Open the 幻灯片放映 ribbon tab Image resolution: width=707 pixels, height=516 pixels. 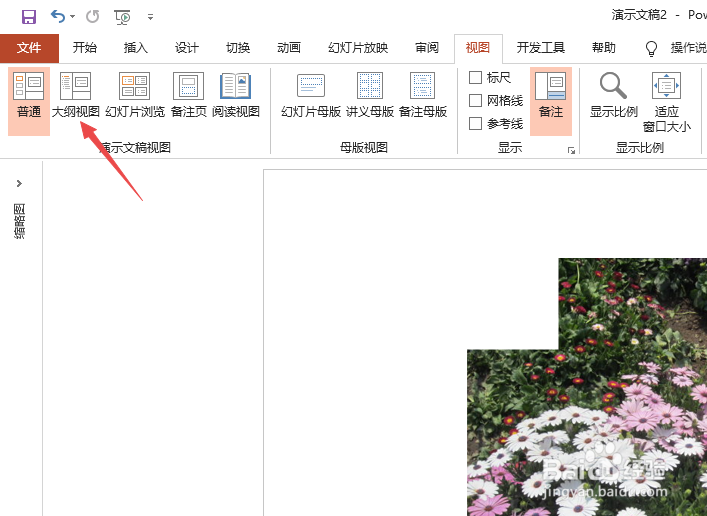pos(358,48)
